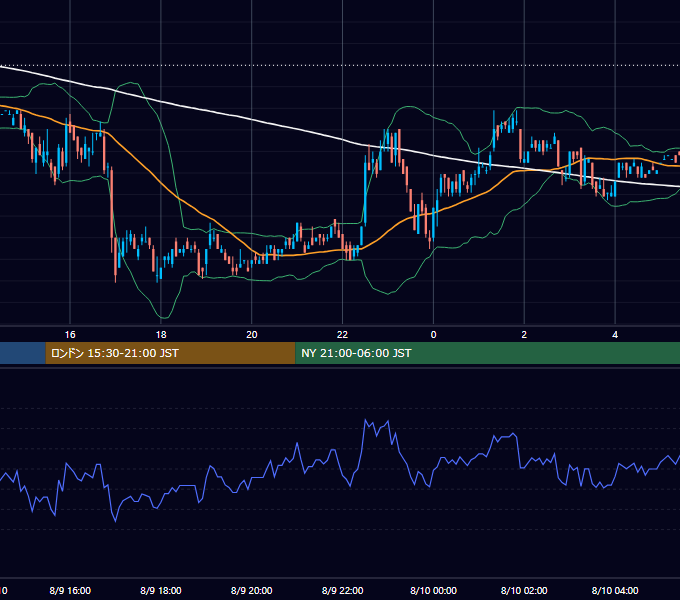The width and height of the screenshot is (680, 600).
Task: Click the 8/10 02:00 date label
Action: coord(524,590)
